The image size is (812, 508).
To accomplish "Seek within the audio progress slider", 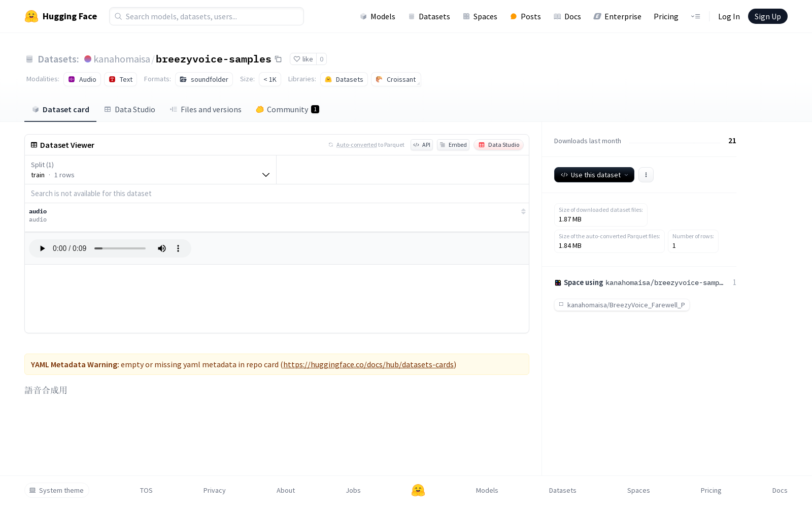I will pos(120,248).
